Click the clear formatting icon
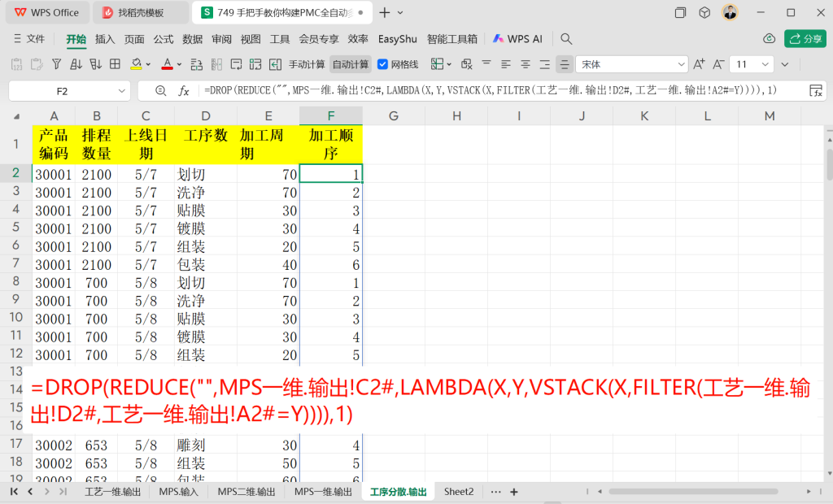Image resolution: width=833 pixels, height=504 pixels. point(466,64)
